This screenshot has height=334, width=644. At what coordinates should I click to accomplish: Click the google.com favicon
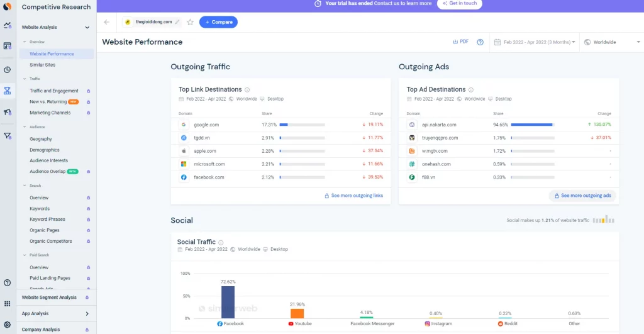(x=184, y=125)
